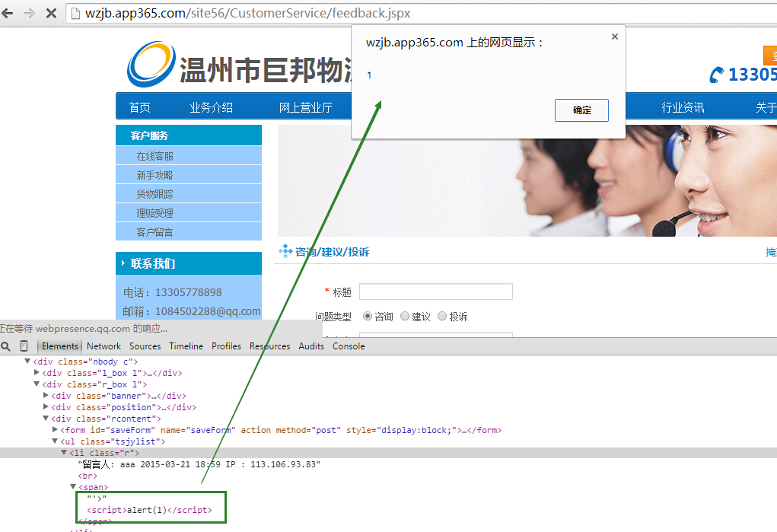The image size is (777, 532).
Task: Open the 网上营业厅 navigation item
Action: tap(305, 107)
